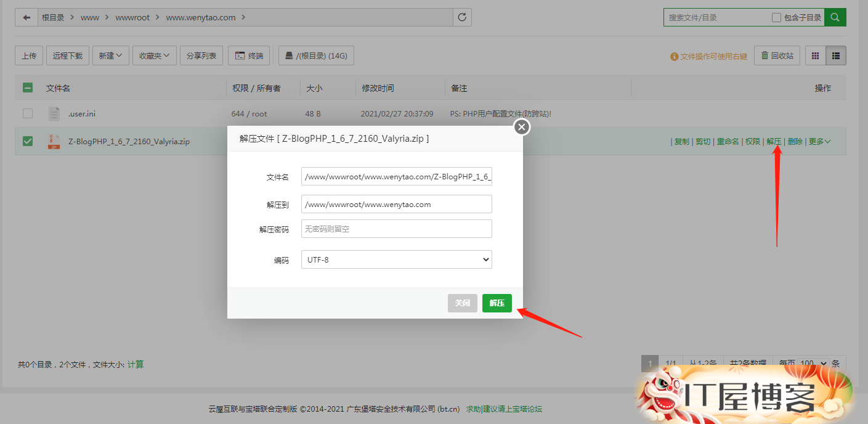Click the extract password input
This screenshot has width=868, height=424.
coord(396,229)
